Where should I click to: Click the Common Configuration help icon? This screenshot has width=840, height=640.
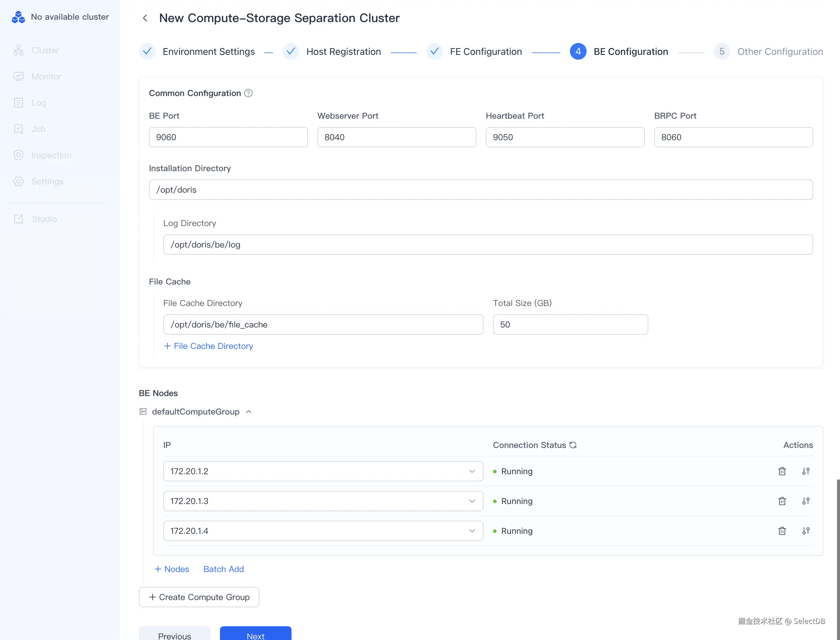[248, 93]
